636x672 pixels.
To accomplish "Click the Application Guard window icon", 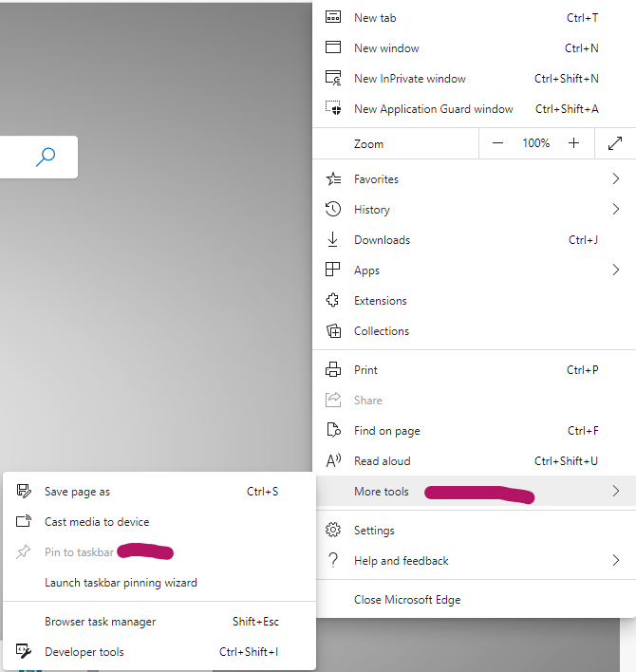I will click(x=333, y=108).
